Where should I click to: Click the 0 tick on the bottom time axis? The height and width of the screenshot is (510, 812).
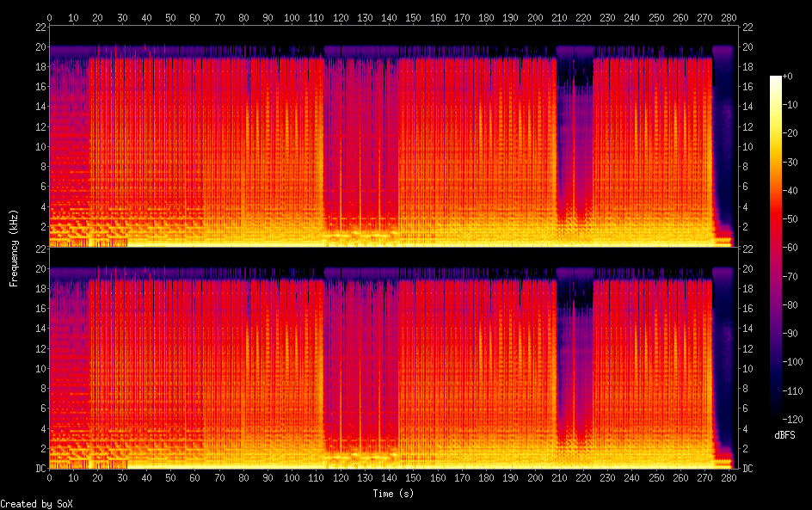click(x=50, y=477)
